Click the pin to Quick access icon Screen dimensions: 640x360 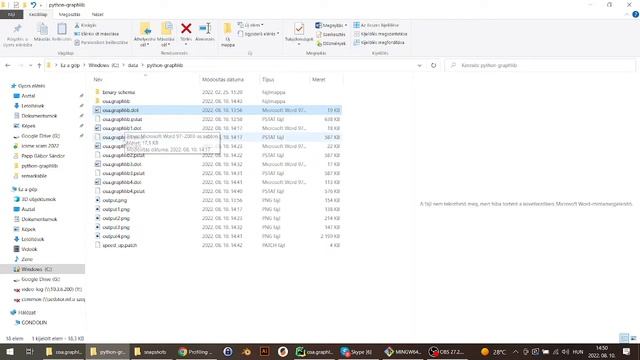pyautogui.click(x=17, y=29)
